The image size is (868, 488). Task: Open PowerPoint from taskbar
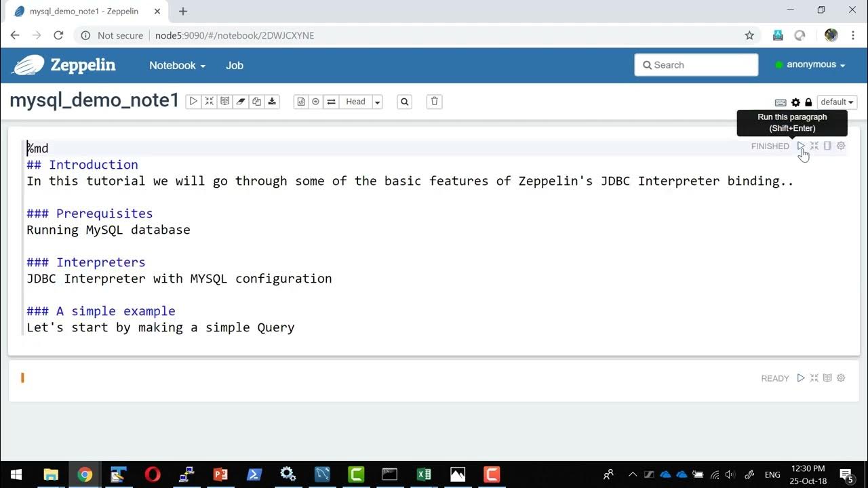click(x=220, y=474)
